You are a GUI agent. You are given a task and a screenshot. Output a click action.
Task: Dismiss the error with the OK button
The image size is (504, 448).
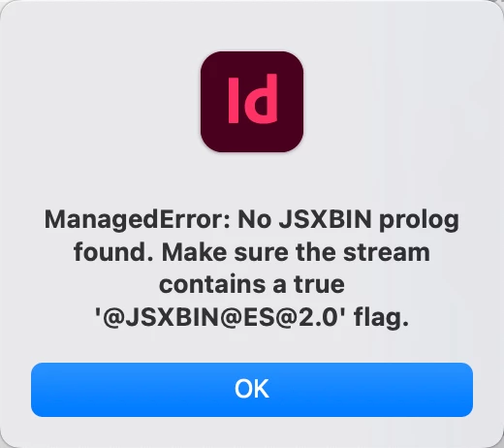click(x=252, y=390)
